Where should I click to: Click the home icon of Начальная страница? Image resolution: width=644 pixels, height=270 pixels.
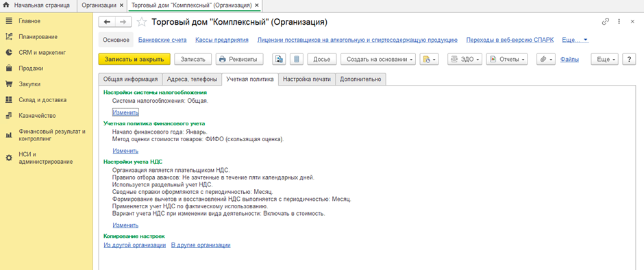[6, 5]
